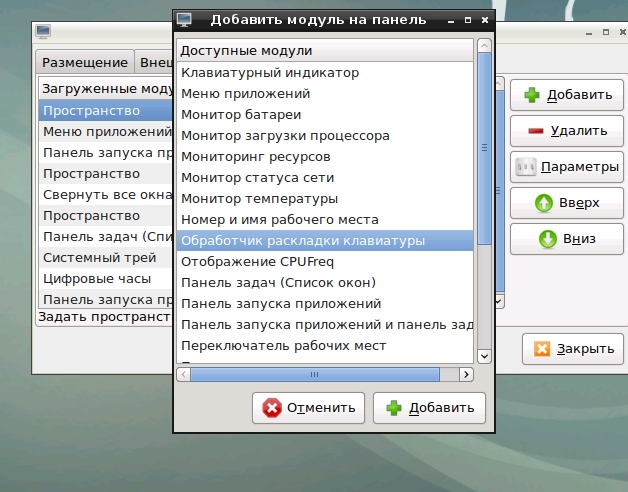Click the Параметры button icon
The image size is (628, 492).
click(x=526, y=167)
